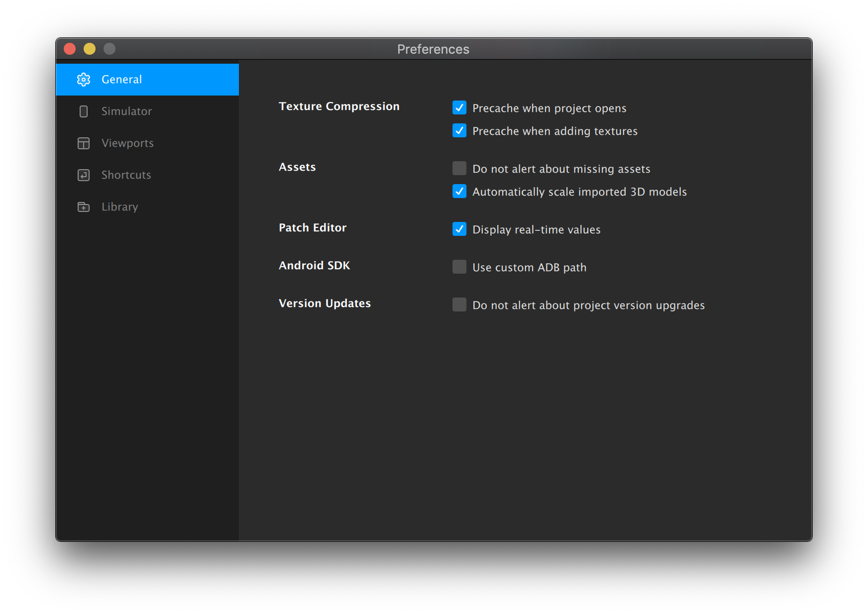868x615 pixels.
Task: Select the General text label
Action: tap(121, 80)
